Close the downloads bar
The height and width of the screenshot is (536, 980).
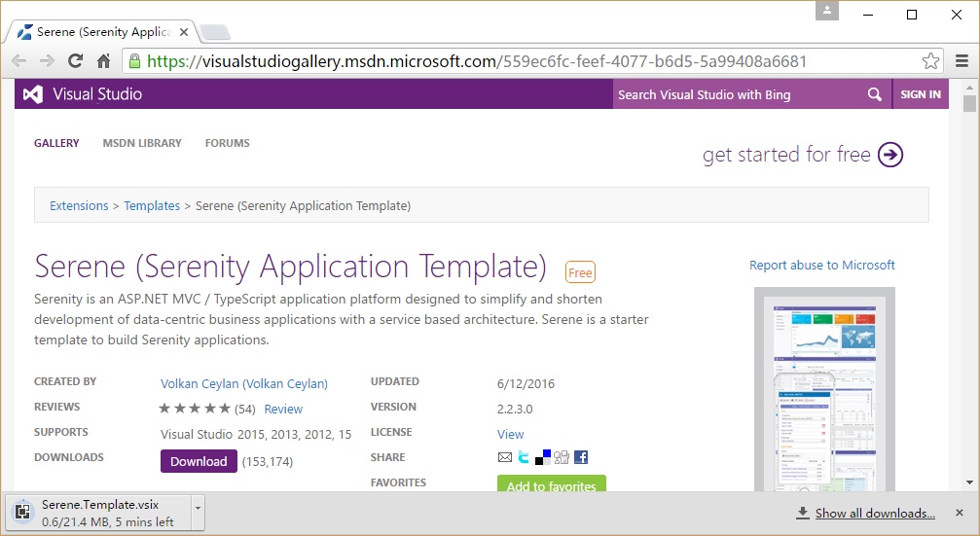(960, 513)
